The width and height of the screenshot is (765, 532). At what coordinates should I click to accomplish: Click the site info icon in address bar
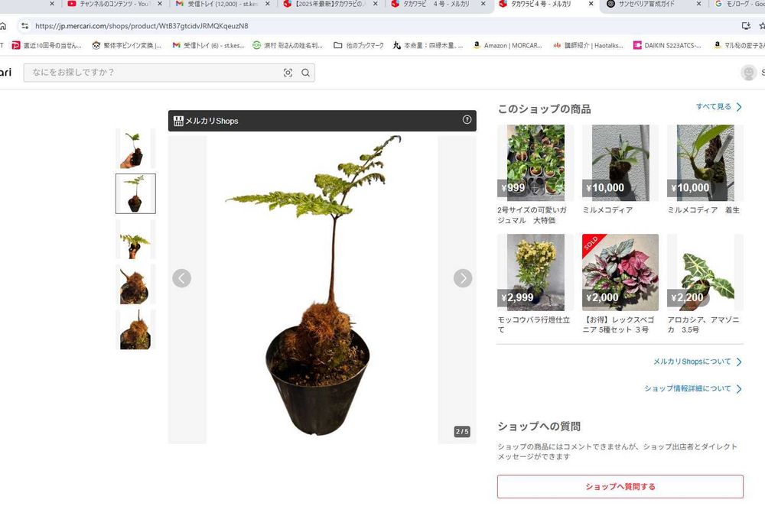(24, 25)
